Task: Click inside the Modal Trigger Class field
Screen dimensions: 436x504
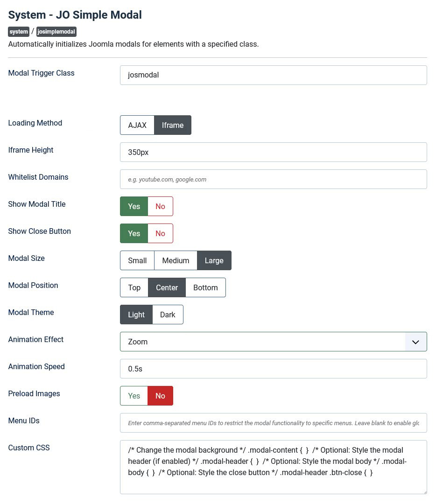Action: click(x=273, y=75)
